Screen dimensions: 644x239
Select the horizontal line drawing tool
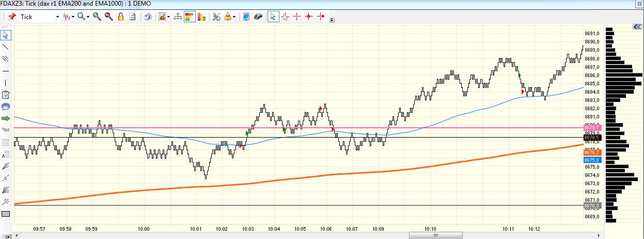6,70
